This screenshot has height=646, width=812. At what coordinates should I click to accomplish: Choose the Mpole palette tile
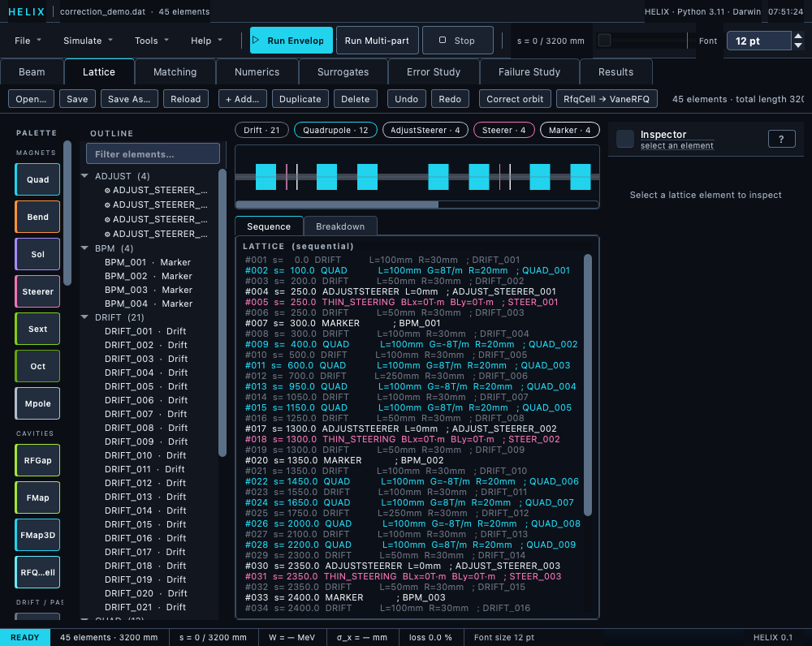click(x=37, y=403)
